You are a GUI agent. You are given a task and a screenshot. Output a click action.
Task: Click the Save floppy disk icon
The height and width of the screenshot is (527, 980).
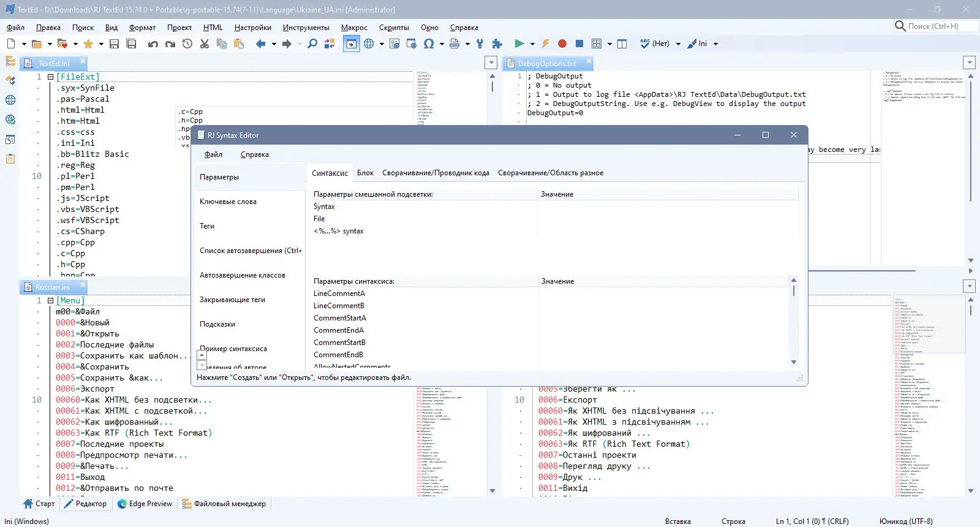point(114,44)
